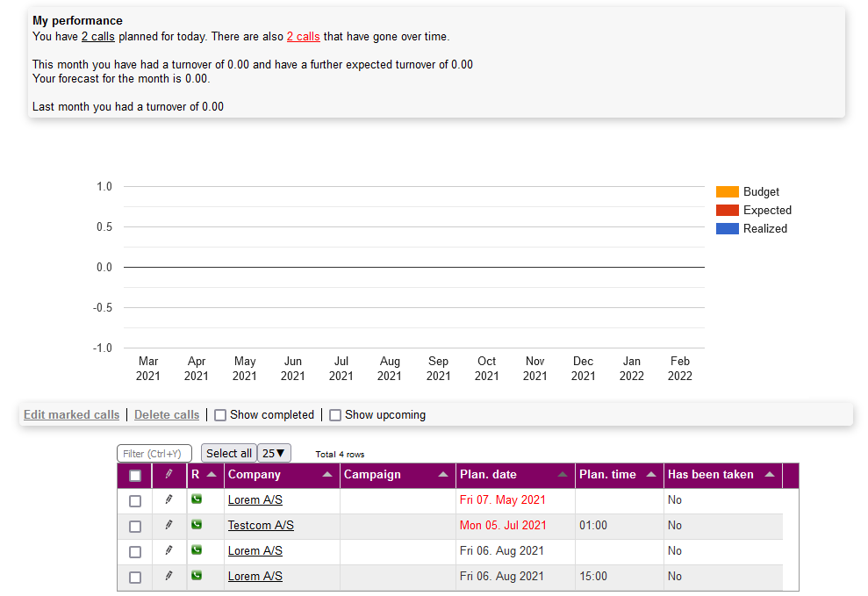This screenshot has width=868, height=596.
Task: Click the green phone icon in first Lorem A/S row
Action: coord(197,499)
